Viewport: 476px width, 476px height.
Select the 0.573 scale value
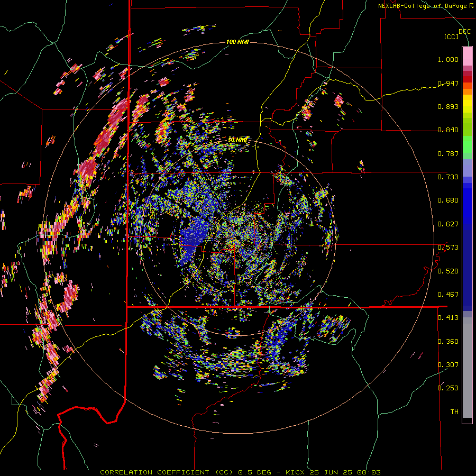coord(448,248)
